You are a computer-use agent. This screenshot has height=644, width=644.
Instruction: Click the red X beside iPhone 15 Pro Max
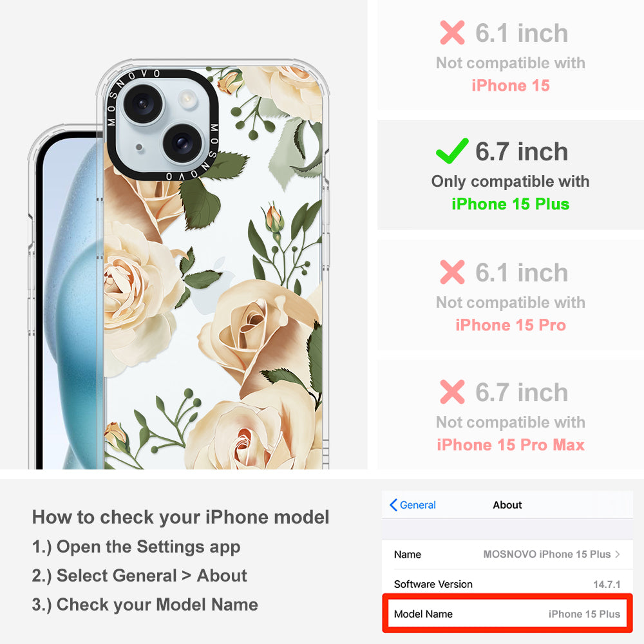click(452, 392)
